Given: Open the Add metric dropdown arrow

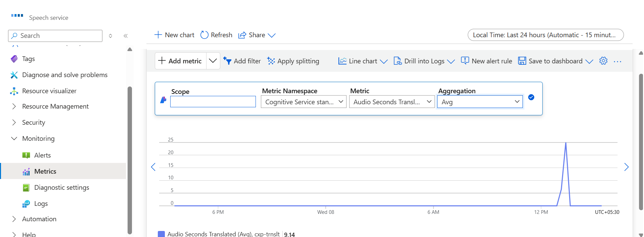Looking at the screenshot, I should [213, 61].
